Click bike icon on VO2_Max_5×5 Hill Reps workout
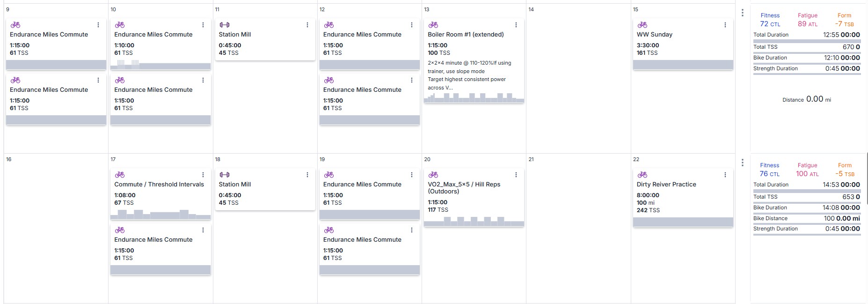Image resolution: width=868 pixels, height=304 pixels. [x=433, y=175]
